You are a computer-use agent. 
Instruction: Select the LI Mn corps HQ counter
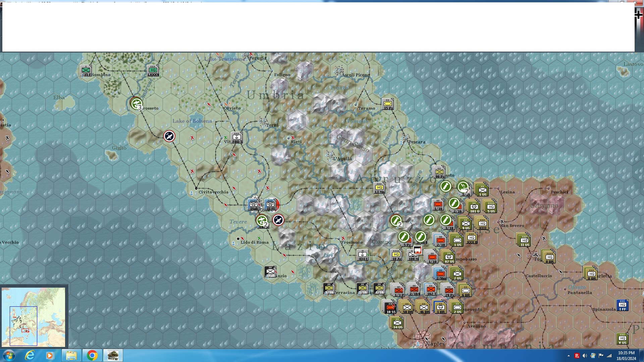point(379,188)
